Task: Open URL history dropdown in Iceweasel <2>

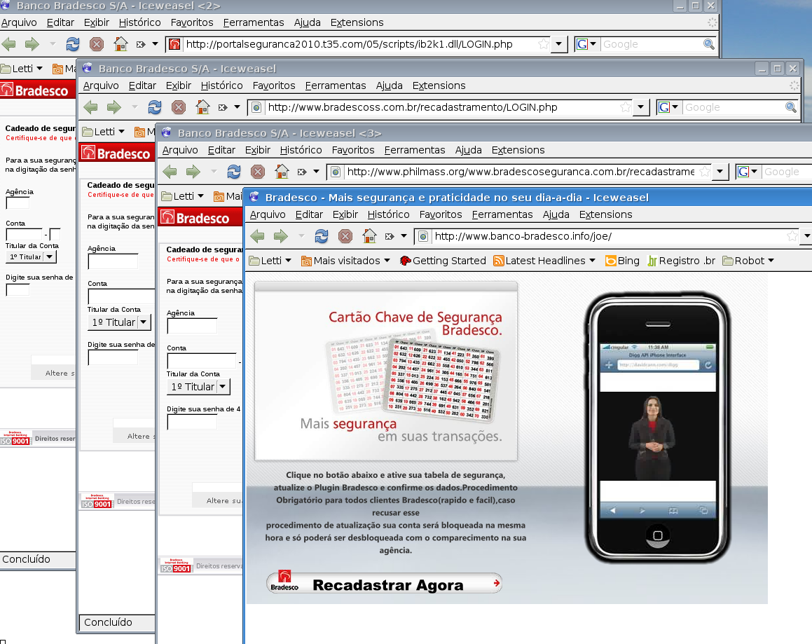Action: click(559, 44)
